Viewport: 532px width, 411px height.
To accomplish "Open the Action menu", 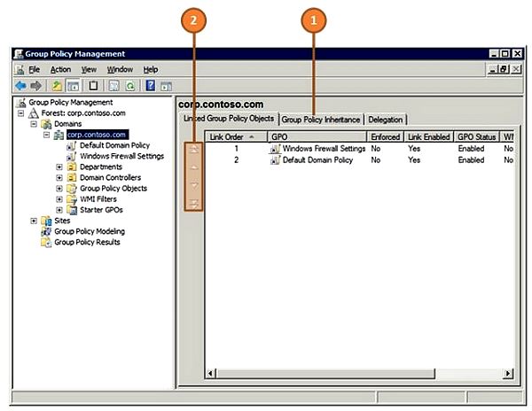I will coord(60,69).
